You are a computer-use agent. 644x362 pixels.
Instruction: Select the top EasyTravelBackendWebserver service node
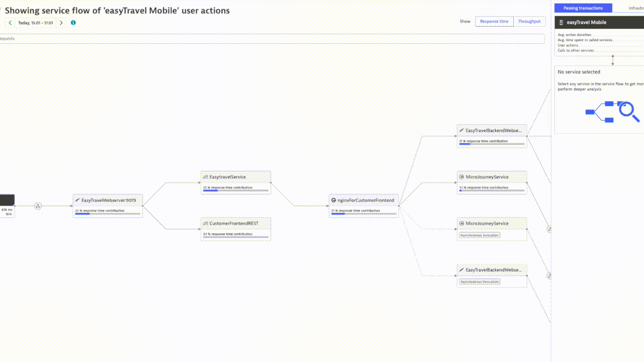pyautogui.click(x=492, y=131)
